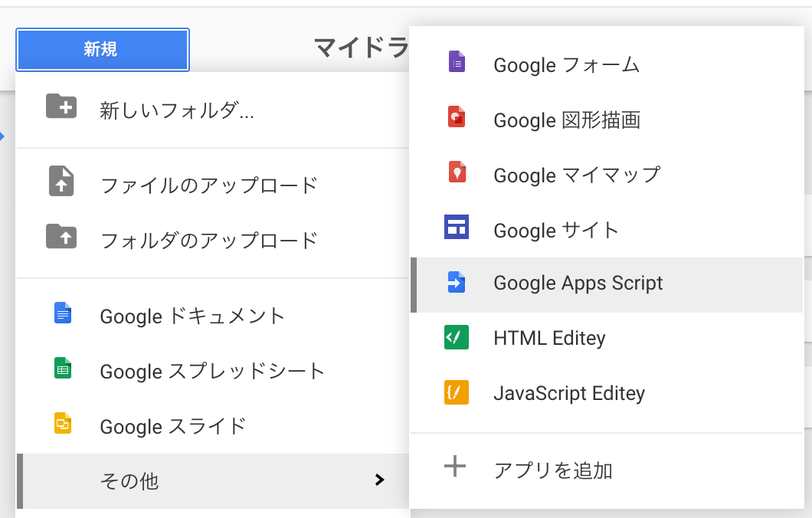Viewport: 812px width, 518px height.
Task: Click the yellow Google Slides icon
Action: click(x=63, y=423)
